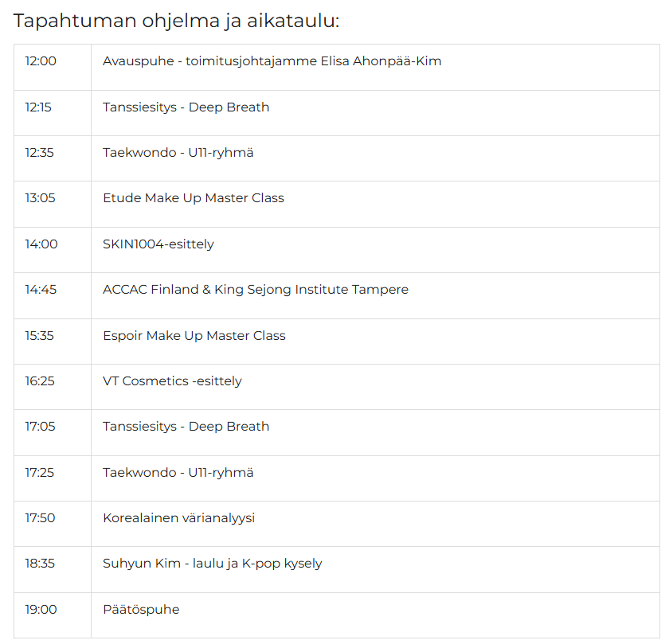Click the 13:05 time cell
Viewport: 669px width, 644px height.
click(53, 205)
